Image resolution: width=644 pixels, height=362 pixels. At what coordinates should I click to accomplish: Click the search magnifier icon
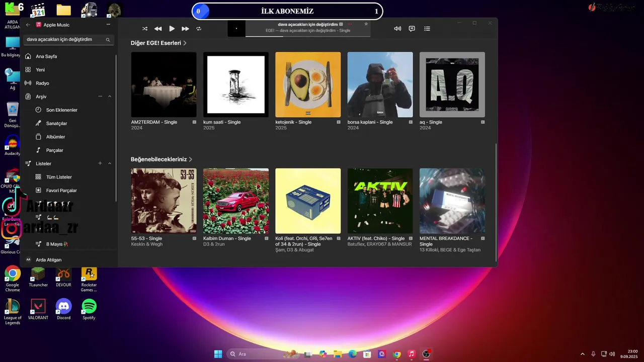108,40
